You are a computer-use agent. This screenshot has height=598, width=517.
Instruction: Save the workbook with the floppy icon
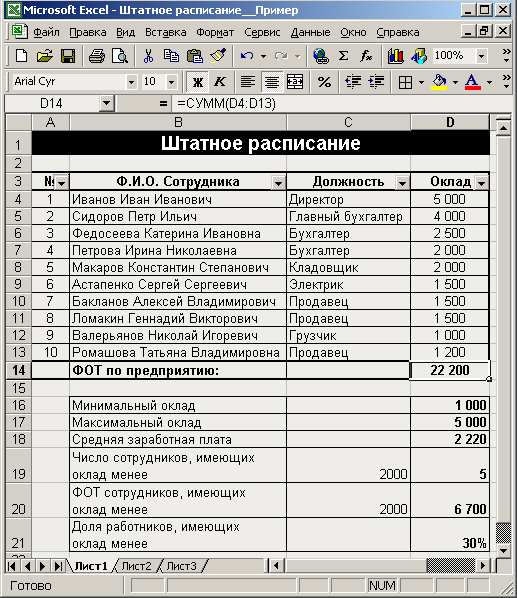(68, 56)
